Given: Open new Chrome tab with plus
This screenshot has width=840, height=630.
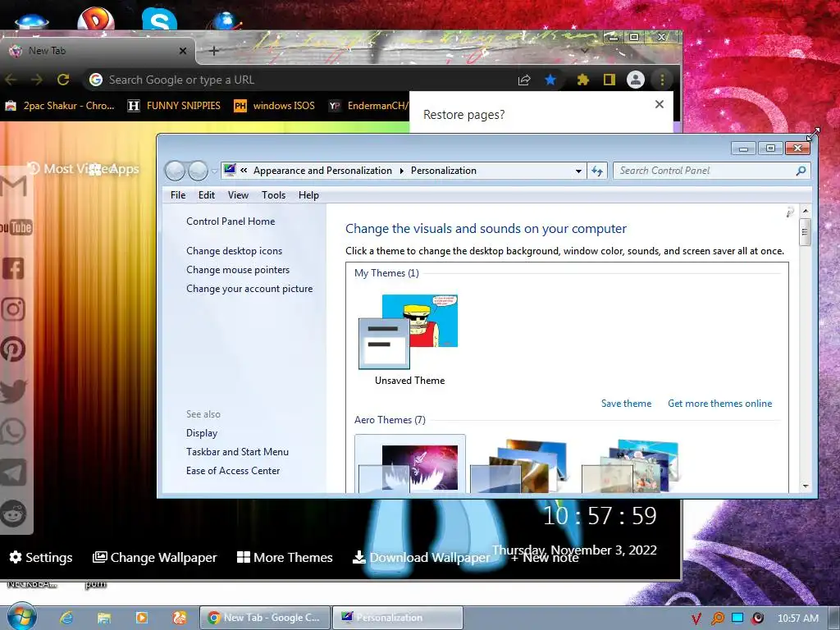Looking at the screenshot, I should click(x=214, y=51).
